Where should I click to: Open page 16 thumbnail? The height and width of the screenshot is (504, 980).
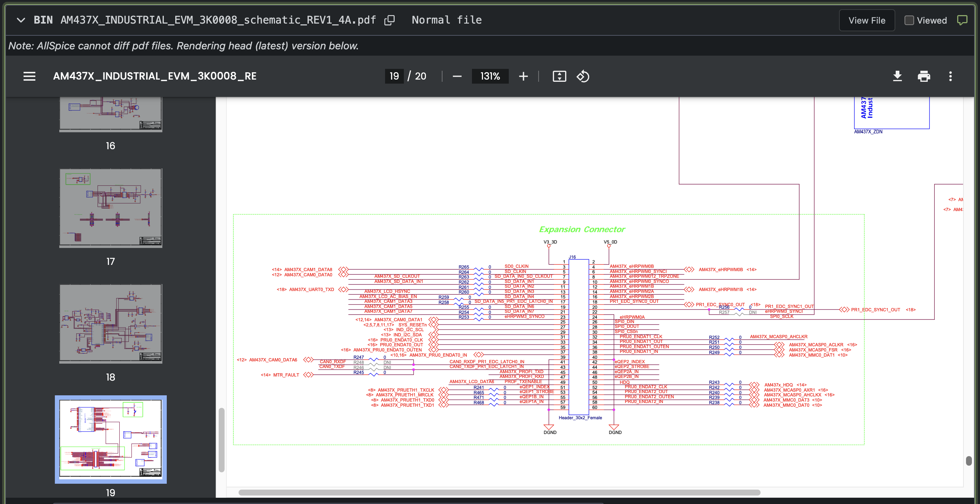click(x=110, y=114)
